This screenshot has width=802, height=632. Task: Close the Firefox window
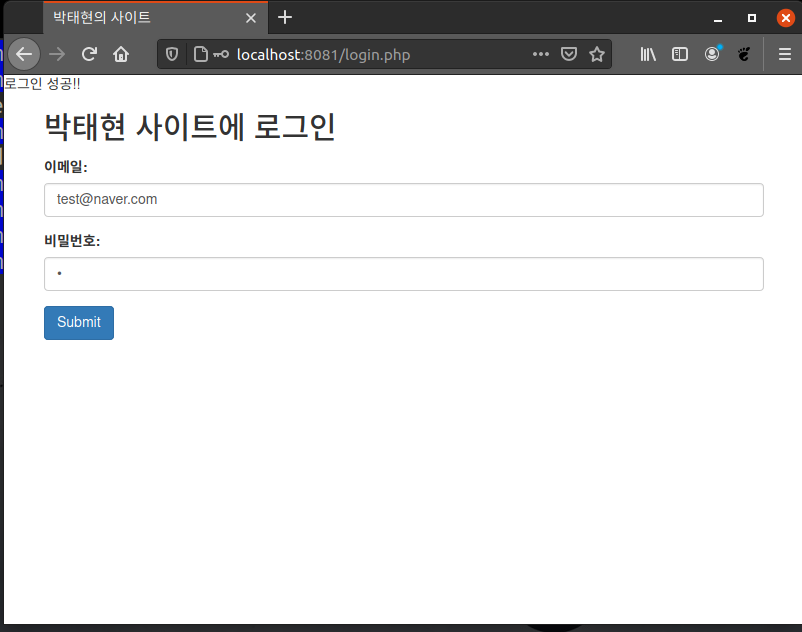click(786, 18)
